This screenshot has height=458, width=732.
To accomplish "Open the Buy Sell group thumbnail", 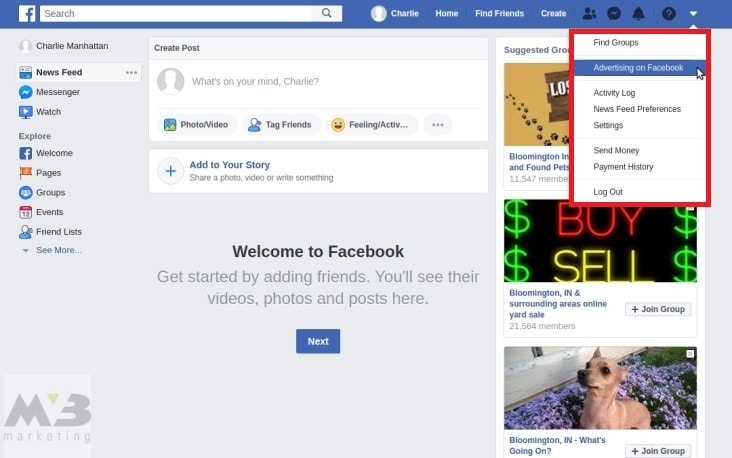I will [585, 241].
